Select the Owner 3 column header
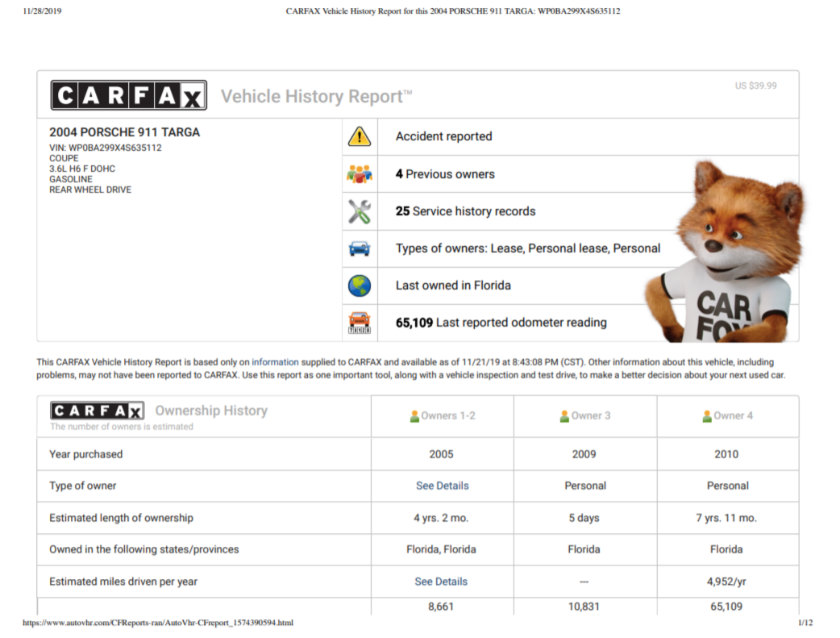The height and width of the screenshot is (638, 840). coord(585,416)
